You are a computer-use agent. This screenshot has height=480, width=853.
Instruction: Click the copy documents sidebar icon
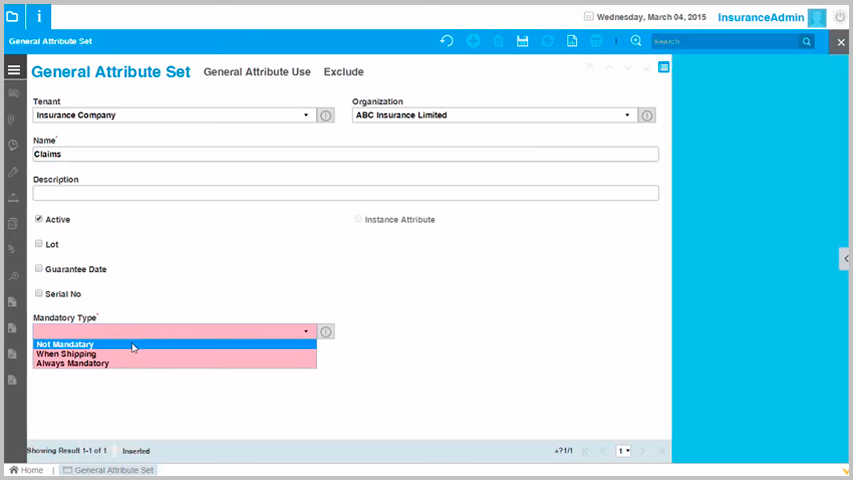click(13, 224)
